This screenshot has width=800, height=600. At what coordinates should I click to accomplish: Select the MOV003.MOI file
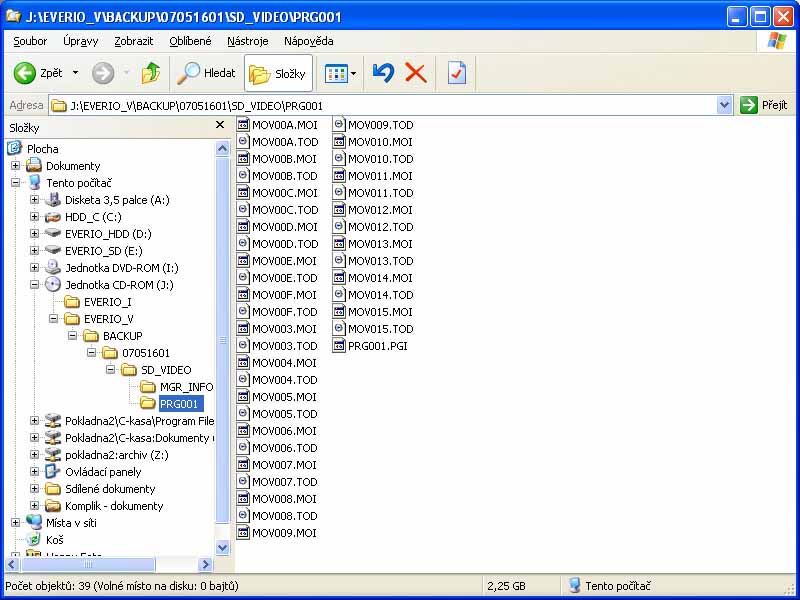pos(284,329)
